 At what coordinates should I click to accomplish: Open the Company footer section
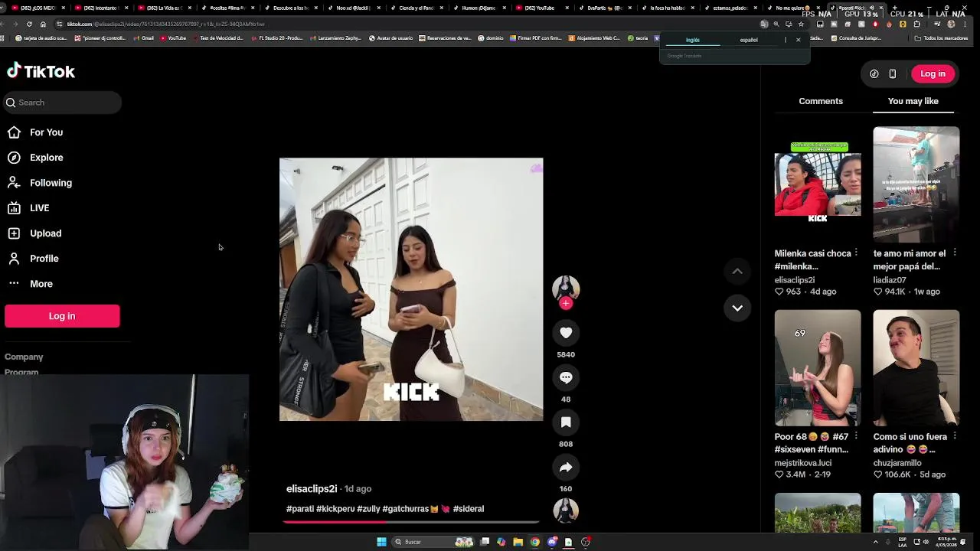(x=24, y=357)
